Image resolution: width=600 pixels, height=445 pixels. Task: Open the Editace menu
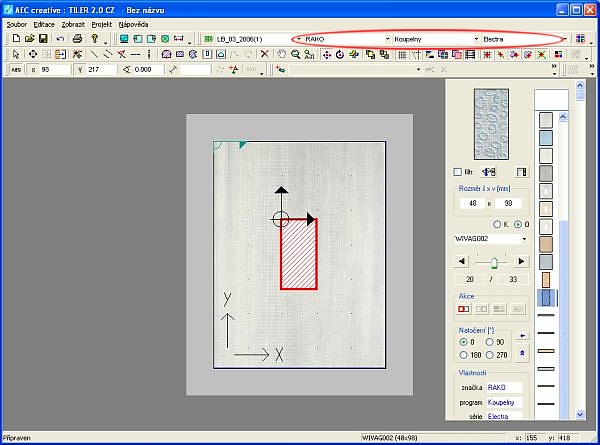44,24
